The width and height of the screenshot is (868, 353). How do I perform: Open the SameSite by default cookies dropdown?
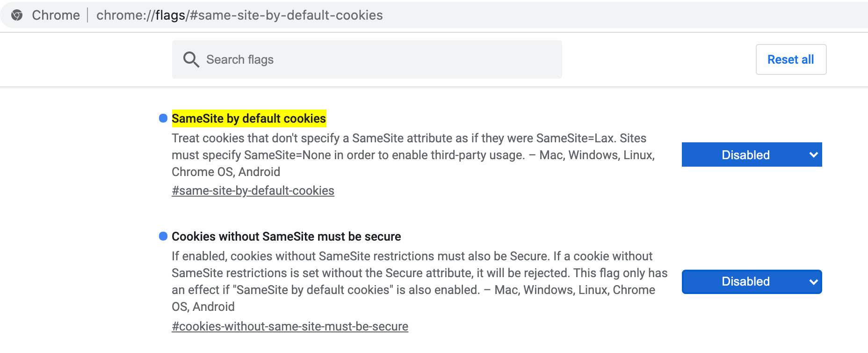point(751,154)
